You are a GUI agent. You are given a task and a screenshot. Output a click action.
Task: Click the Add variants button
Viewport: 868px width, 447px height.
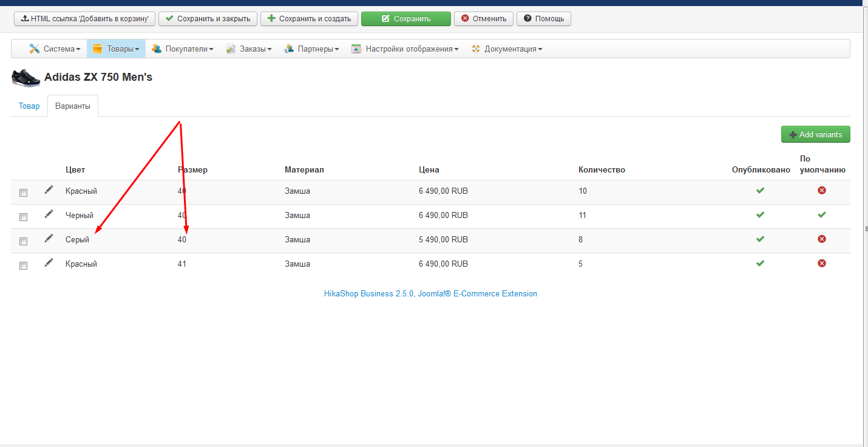tap(815, 134)
